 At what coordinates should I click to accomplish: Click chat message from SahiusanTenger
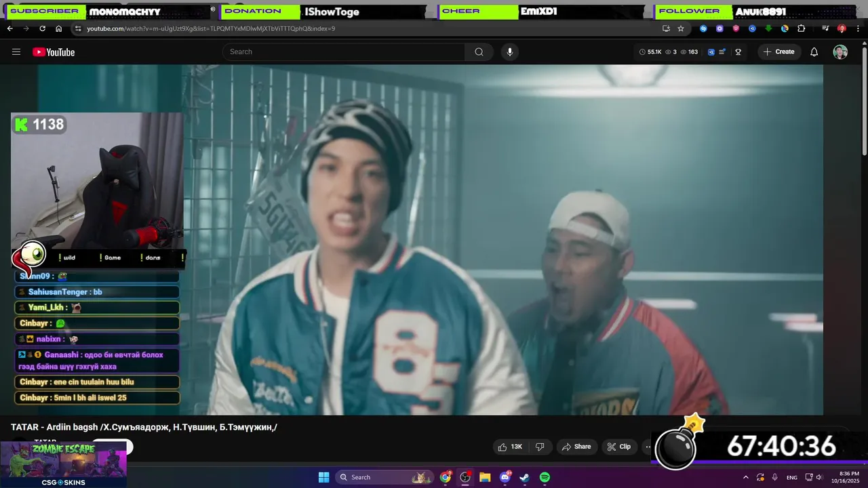click(97, 291)
